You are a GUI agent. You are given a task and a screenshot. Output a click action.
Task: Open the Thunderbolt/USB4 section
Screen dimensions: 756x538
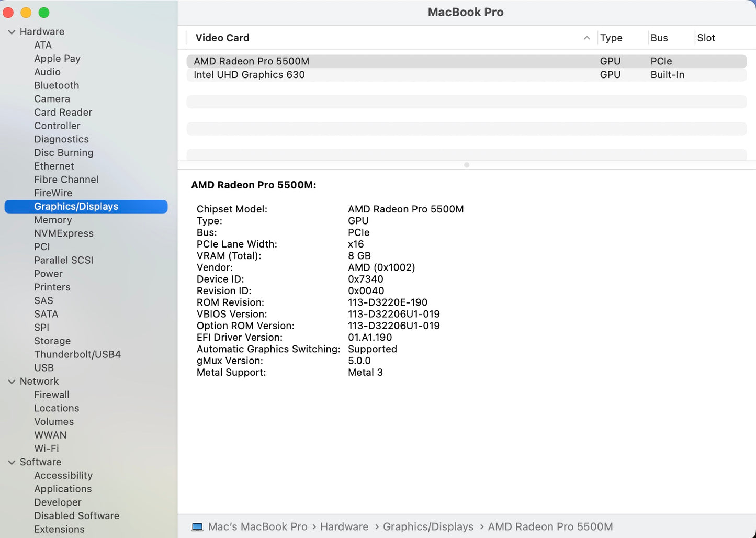click(77, 354)
